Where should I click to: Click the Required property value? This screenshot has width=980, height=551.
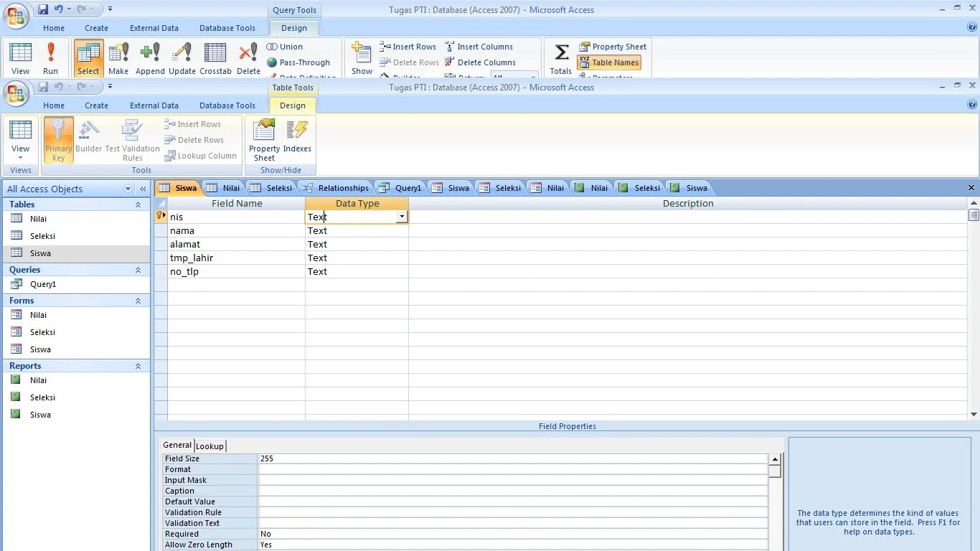[x=513, y=534]
